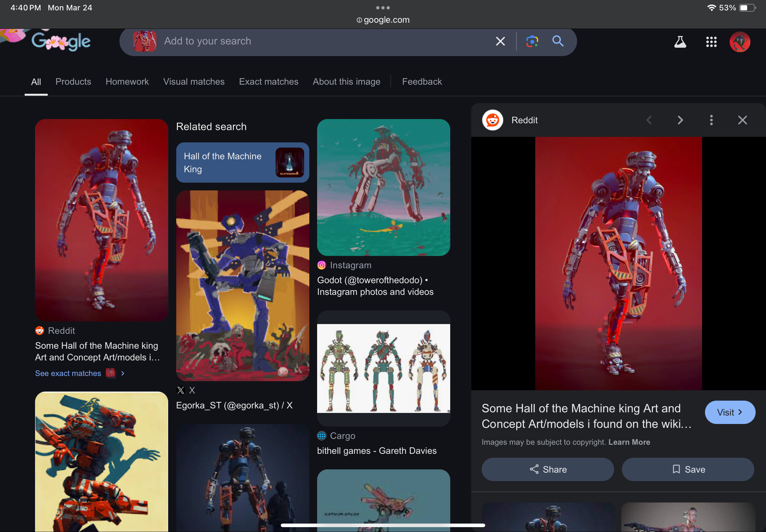Open the Google logo homepage link

[x=61, y=42]
